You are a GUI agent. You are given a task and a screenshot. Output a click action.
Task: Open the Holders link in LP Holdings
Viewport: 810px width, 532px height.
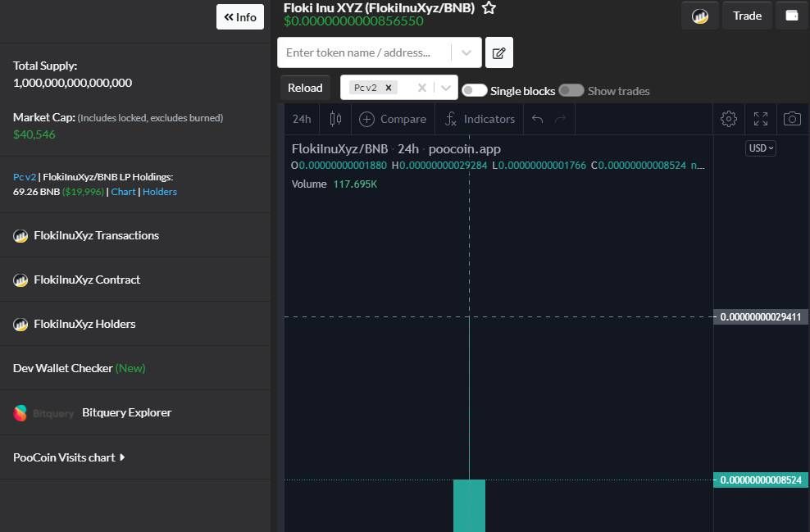click(160, 192)
